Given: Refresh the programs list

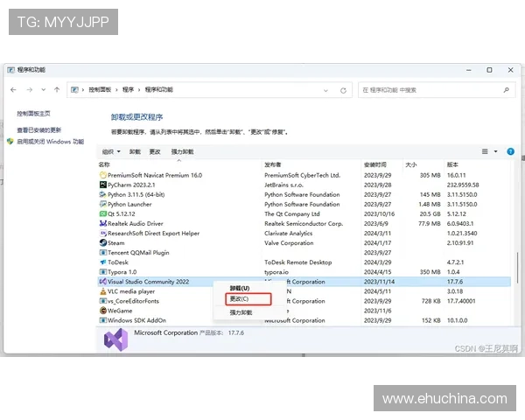Looking at the screenshot, I should pos(343,90).
